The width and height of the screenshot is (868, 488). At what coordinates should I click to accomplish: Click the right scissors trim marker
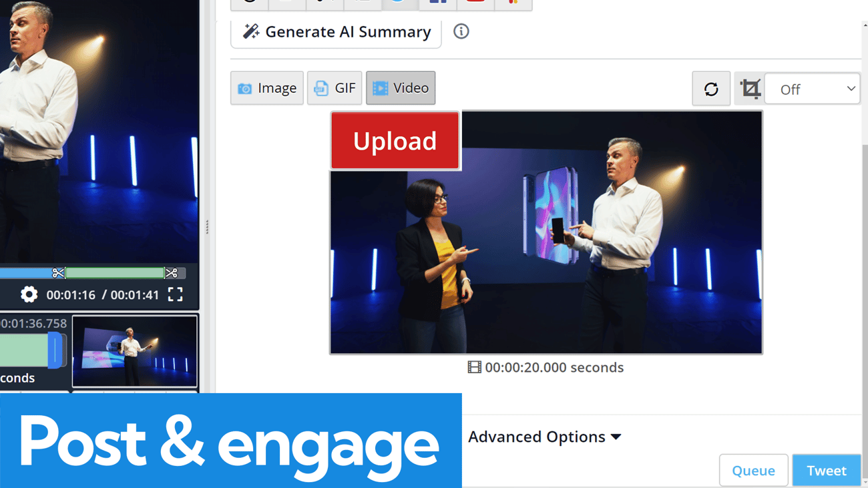click(x=172, y=273)
